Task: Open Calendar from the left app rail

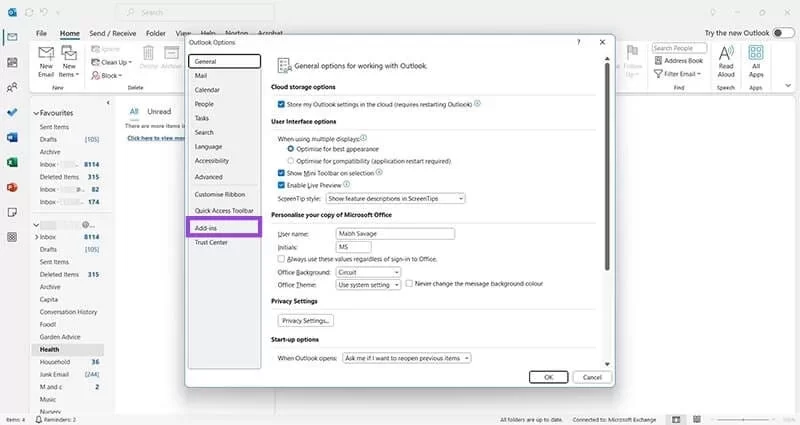Action: [12, 62]
